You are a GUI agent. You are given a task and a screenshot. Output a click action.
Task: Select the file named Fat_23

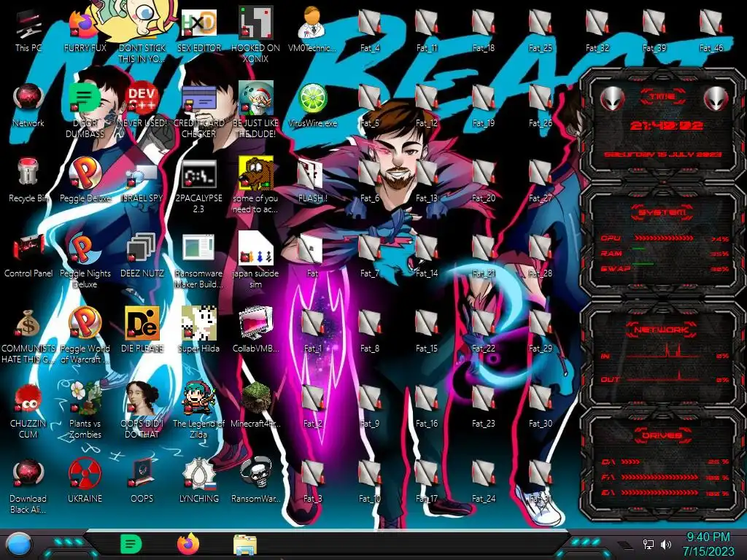[x=483, y=407]
